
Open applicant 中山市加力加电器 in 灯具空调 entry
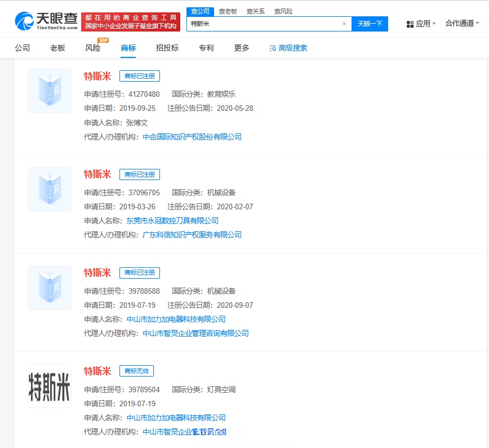coord(176,418)
